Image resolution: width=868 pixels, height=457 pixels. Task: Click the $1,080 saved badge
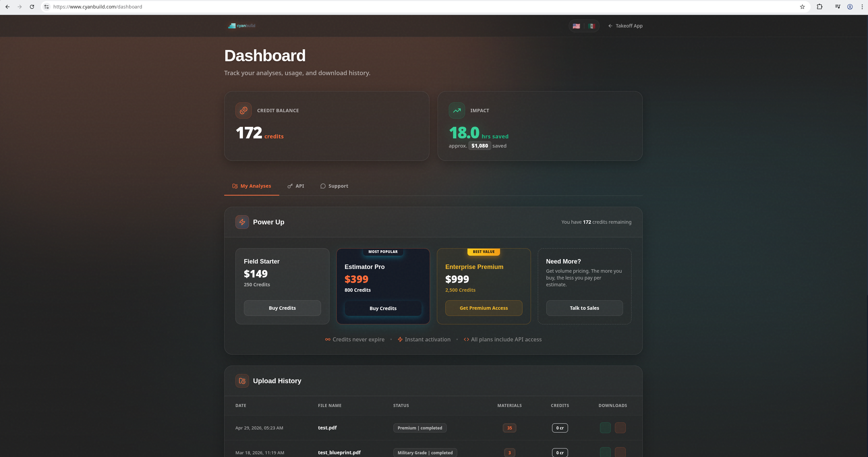point(480,146)
